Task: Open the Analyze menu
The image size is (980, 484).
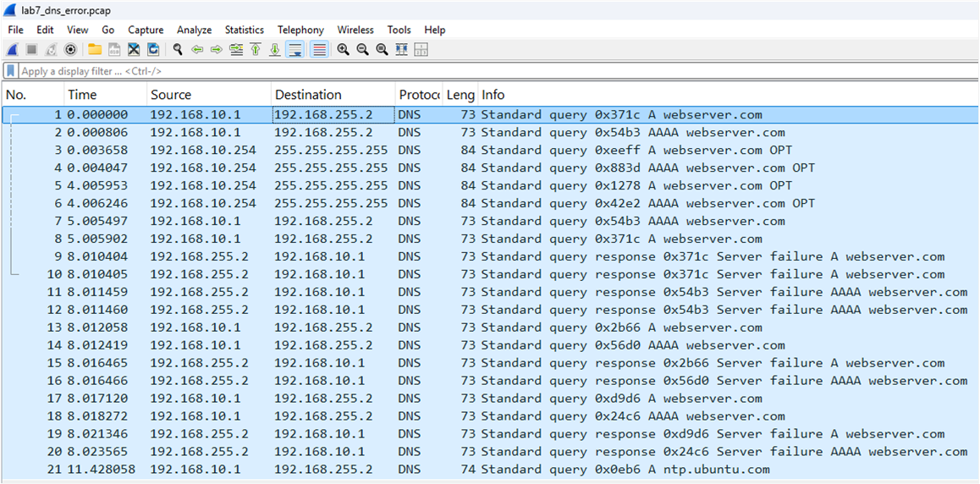Action: [194, 30]
